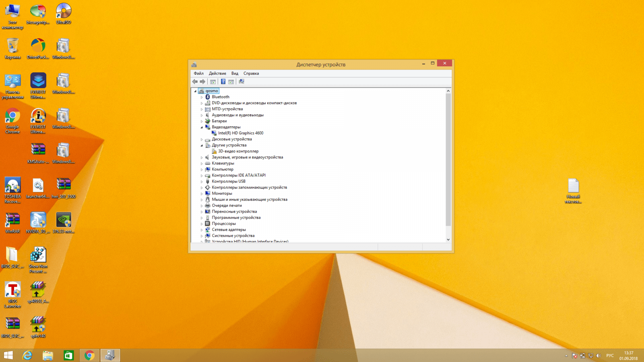Open the Действие menu
The width and height of the screenshot is (644, 362).
click(x=217, y=74)
